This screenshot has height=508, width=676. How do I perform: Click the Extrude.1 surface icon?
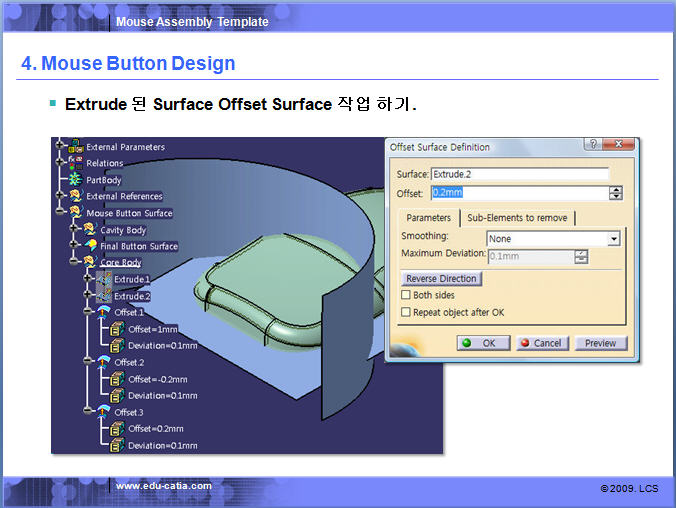(x=103, y=279)
